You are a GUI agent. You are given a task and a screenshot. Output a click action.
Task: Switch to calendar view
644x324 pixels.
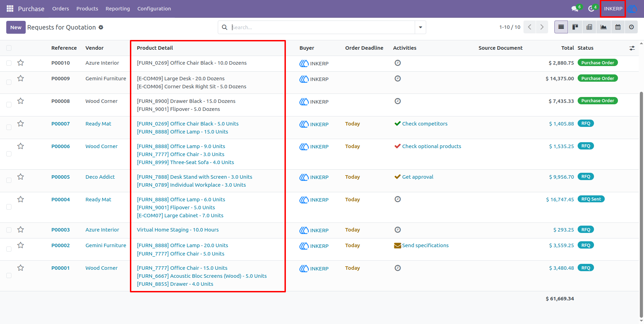[618, 27]
